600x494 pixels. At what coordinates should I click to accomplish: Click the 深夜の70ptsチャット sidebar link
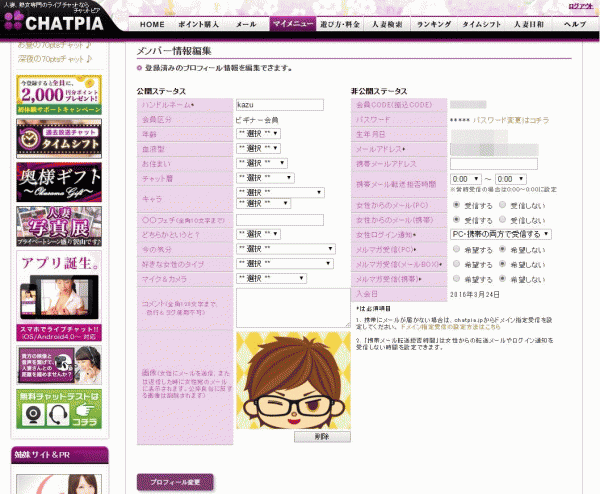[55, 59]
